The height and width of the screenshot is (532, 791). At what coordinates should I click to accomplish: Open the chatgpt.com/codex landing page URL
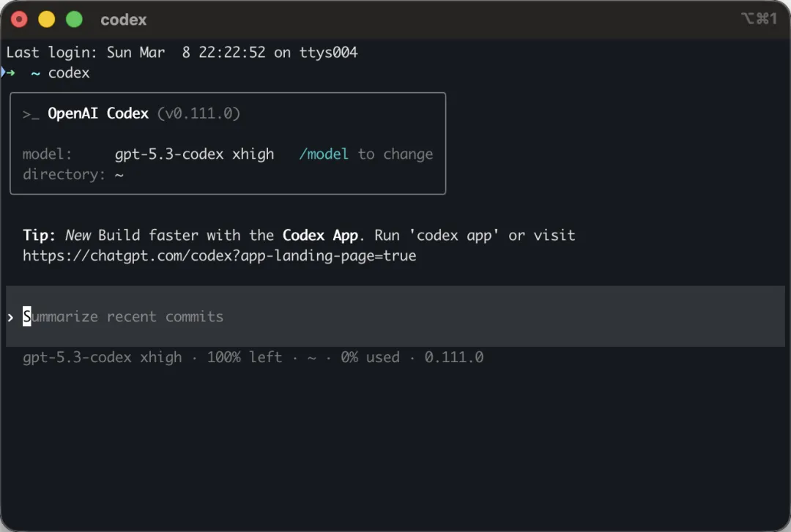tap(219, 256)
